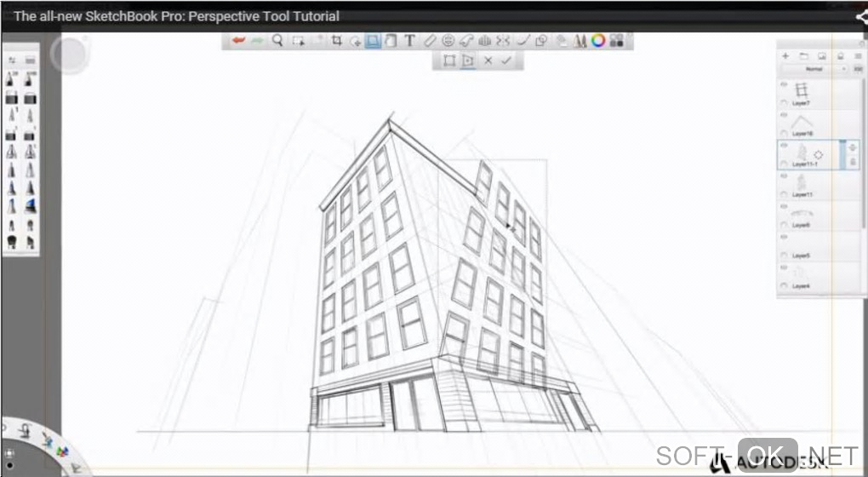868x477 pixels.
Task: Click the green Redo arrow in toolbar
Action: coord(257,40)
